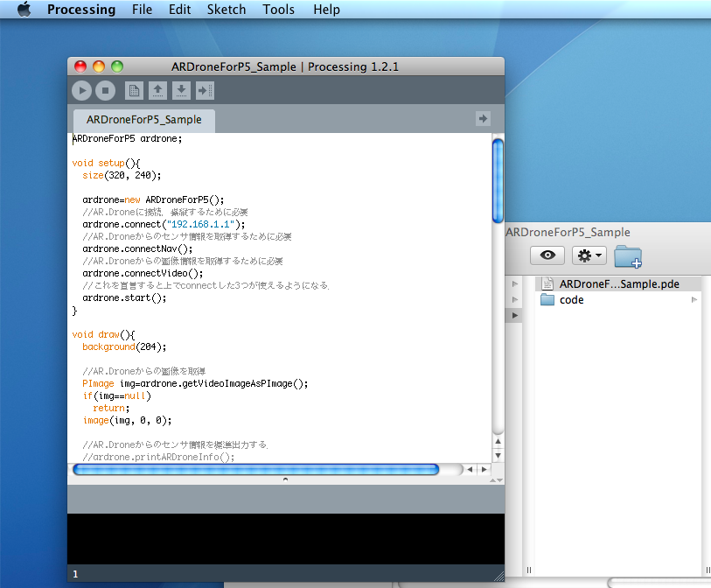Click the "void setup(){" line
The height and width of the screenshot is (588, 711).
106,164
